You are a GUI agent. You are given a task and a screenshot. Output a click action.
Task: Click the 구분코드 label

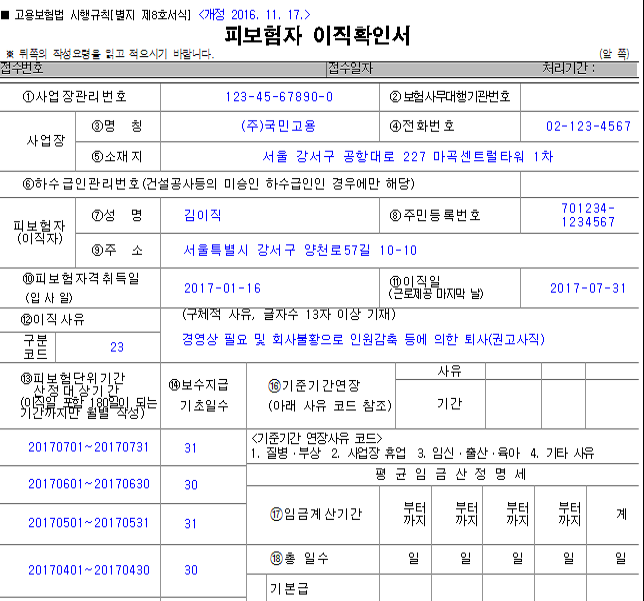point(35,347)
